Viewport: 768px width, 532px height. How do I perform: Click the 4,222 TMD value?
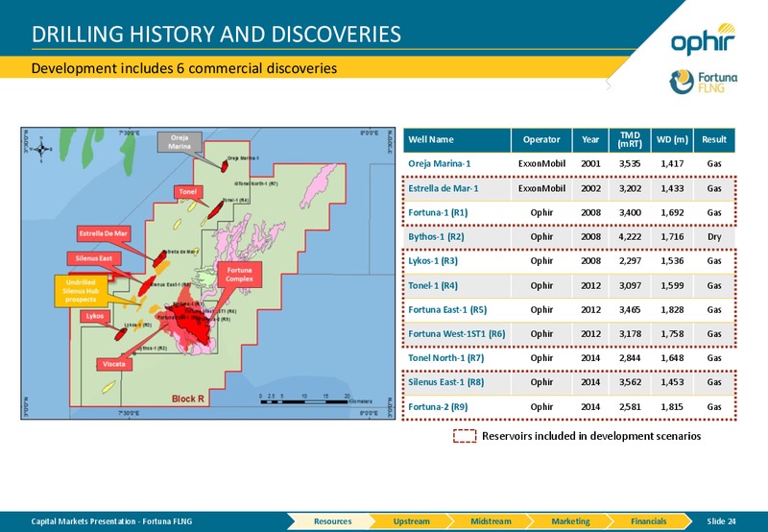click(x=630, y=236)
